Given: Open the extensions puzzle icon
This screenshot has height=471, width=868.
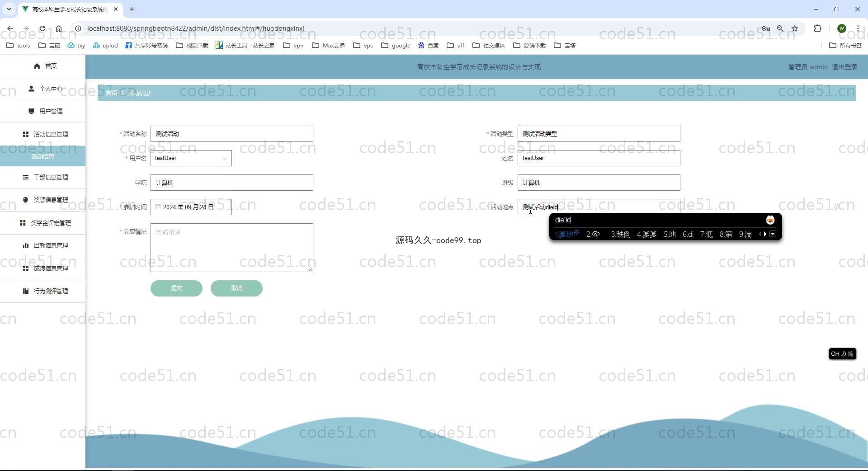Looking at the screenshot, I should pos(817,28).
